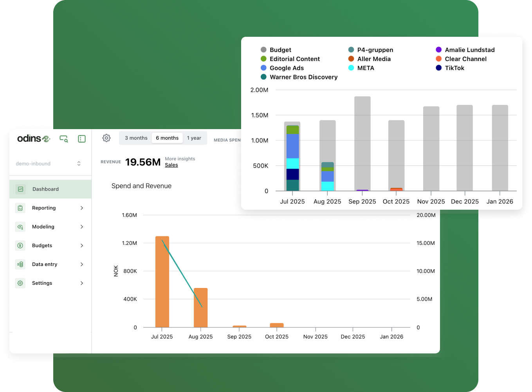The height and width of the screenshot is (392, 532).
Task: Toggle the sidebar panel icon
Action: coord(82,139)
